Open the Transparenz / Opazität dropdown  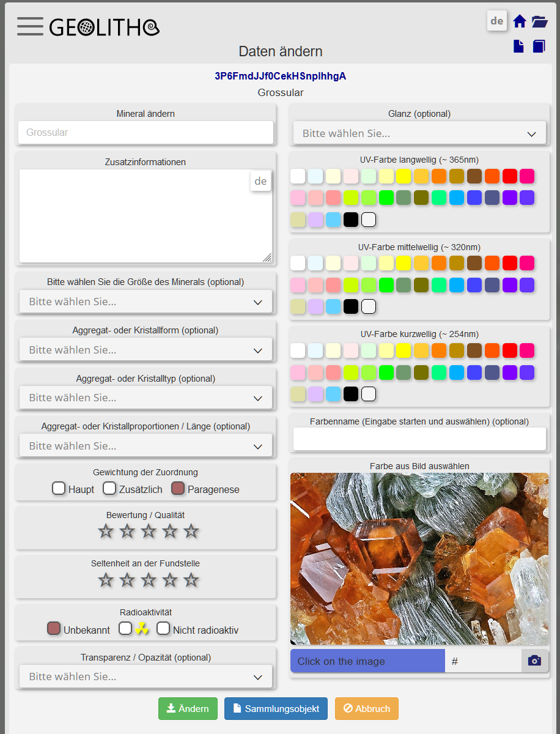(146, 677)
